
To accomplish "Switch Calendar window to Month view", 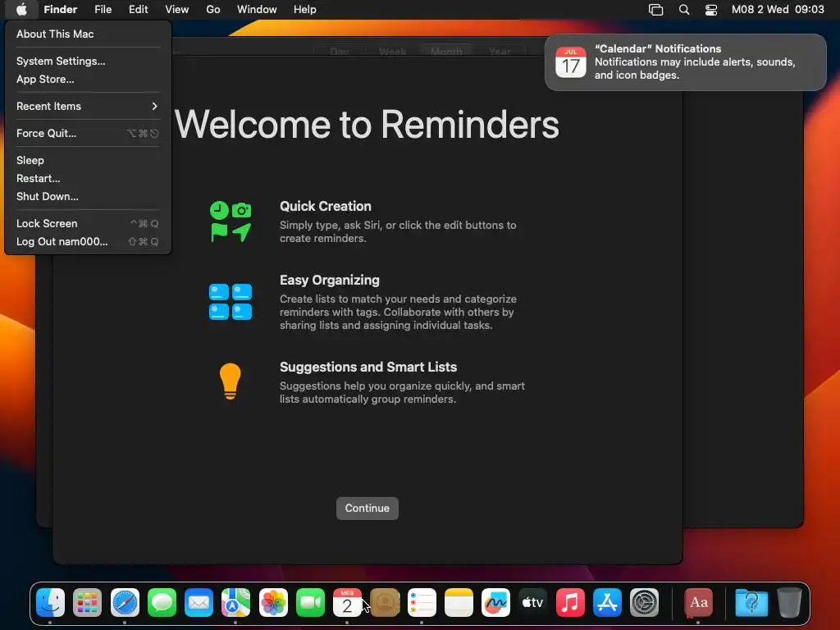I will pos(446,51).
